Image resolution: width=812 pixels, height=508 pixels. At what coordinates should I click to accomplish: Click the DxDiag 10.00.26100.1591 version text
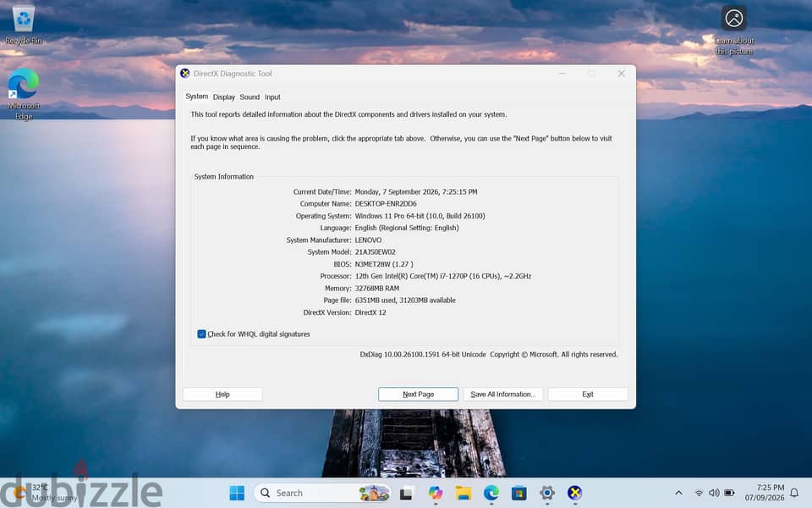tap(423, 355)
